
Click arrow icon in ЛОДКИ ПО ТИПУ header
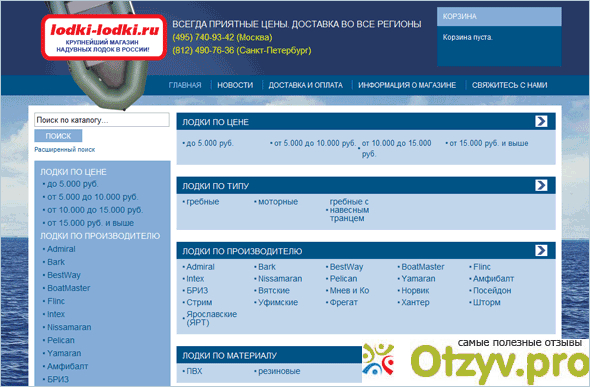tap(541, 185)
